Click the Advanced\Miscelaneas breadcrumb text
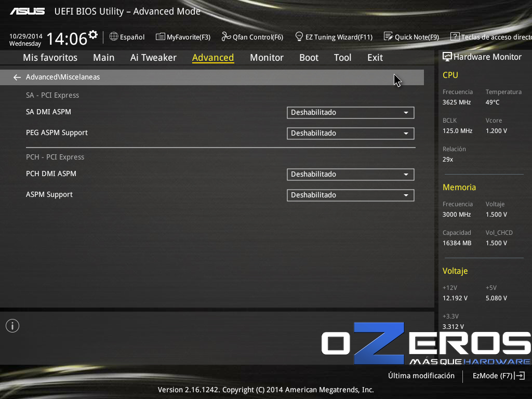The width and height of the screenshot is (532, 399). click(x=63, y=77)
